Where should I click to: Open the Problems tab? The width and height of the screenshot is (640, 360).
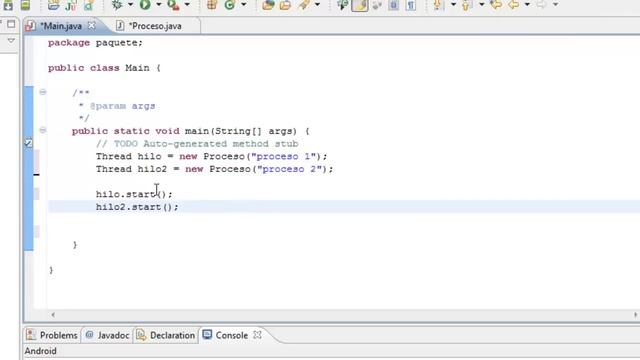tap(52, 335)
